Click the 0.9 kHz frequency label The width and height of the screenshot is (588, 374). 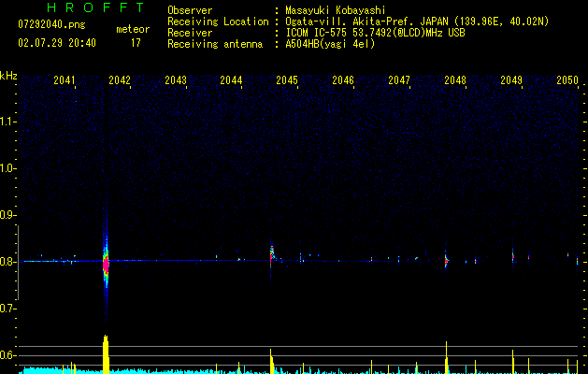[7, 215]
